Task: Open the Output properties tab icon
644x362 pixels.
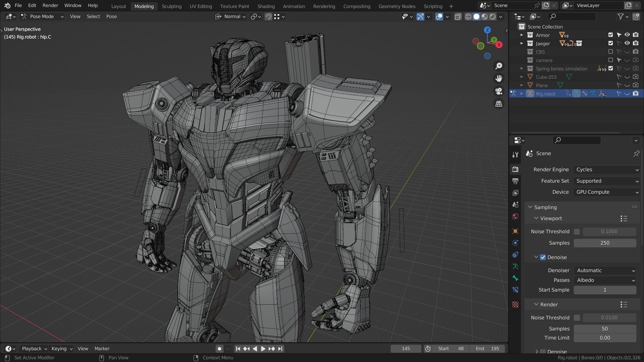Action: click(516, 181)
